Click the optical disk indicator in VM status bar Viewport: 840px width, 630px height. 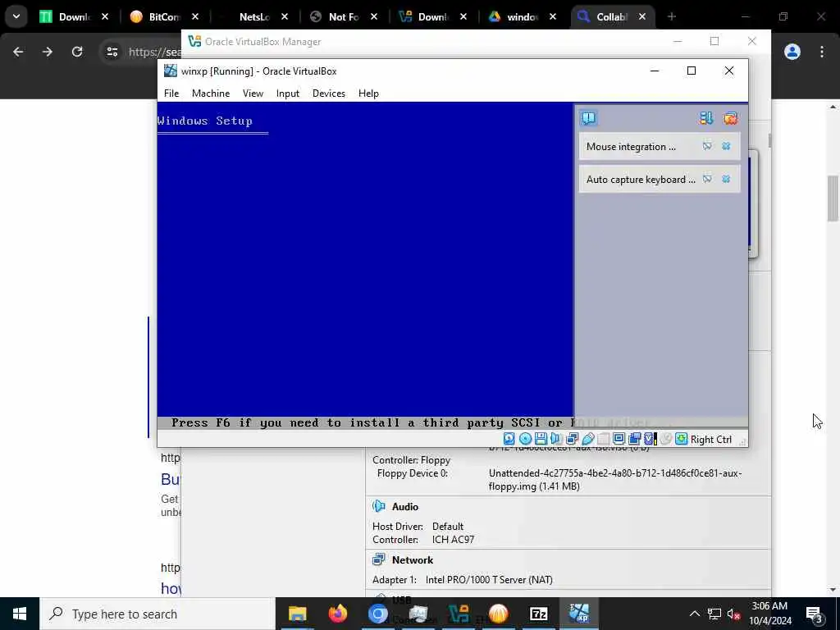[526, 440]
